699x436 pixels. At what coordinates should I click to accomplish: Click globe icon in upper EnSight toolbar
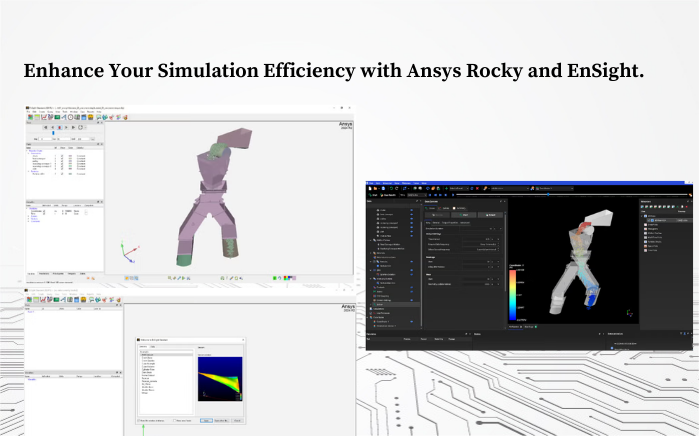pyautogui.click(x=105, y=117)
